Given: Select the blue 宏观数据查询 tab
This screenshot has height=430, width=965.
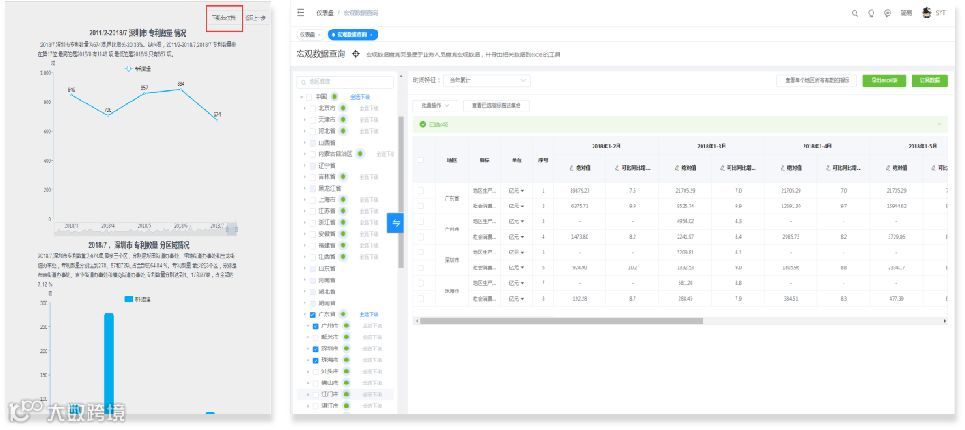Looking at the screenshot, I should coord(353,35).
